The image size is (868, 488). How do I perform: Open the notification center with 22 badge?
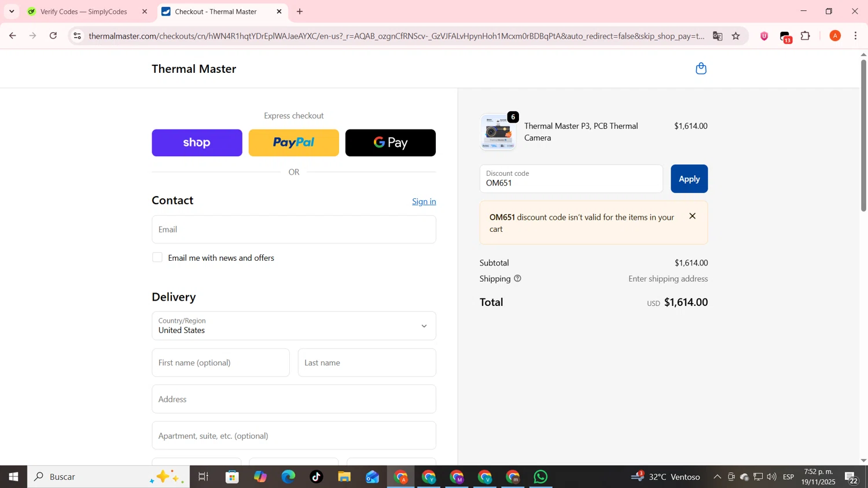(851, 478)
